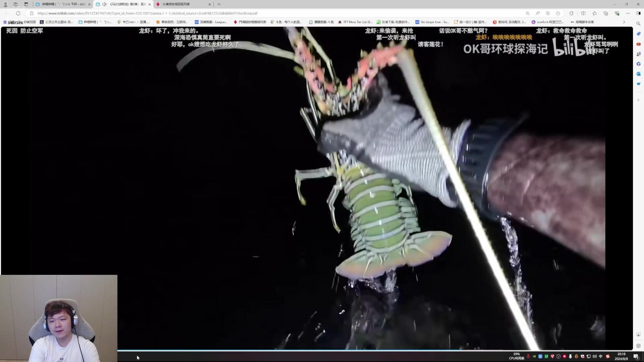Open split screen view
Screen dimensions: 644x362
(583, 13)
